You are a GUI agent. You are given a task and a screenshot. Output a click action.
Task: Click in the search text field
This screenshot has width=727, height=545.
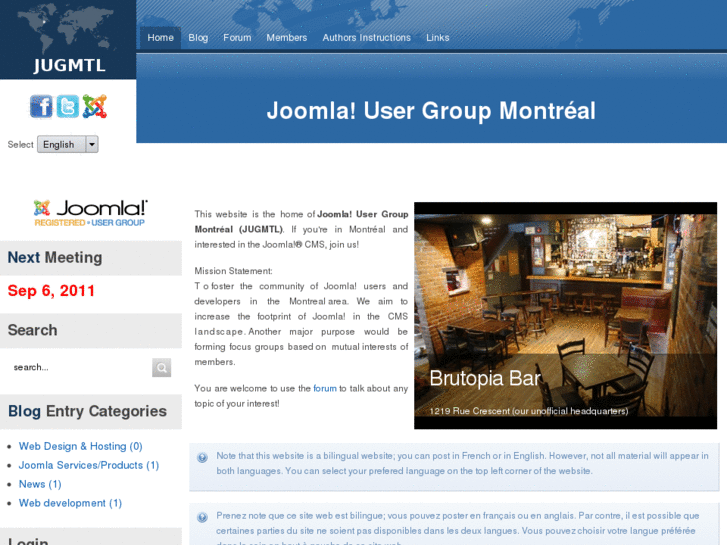(80, 367)
